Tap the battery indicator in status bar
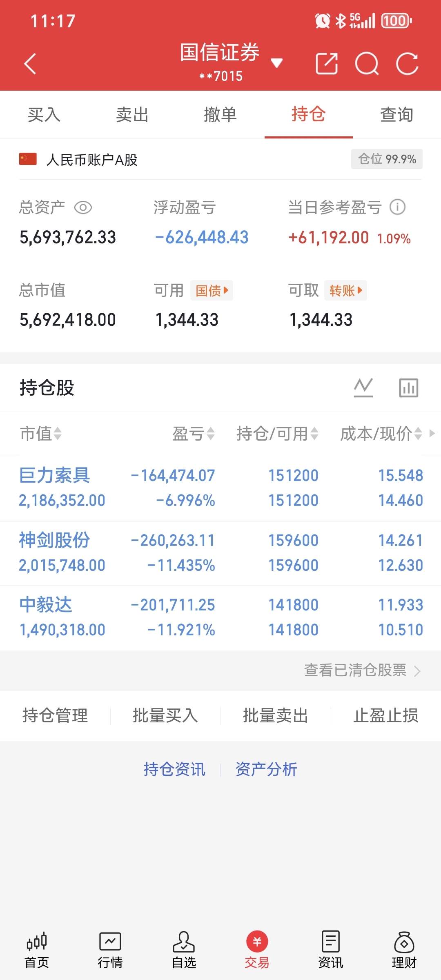Viewport: 441px width, 980px height. tap(396, 21)
